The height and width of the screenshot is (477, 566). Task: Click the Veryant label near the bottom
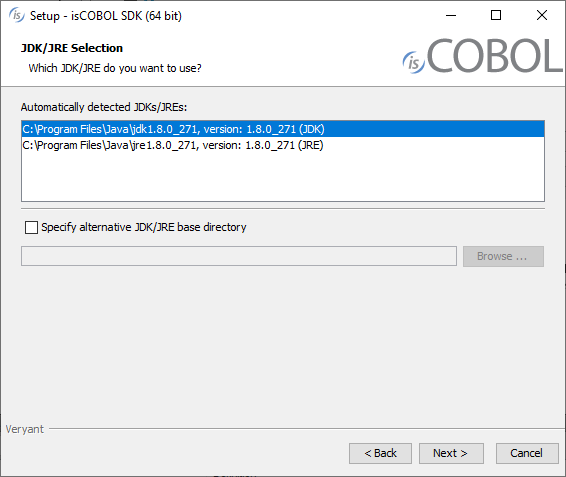click(x=25, y=429)
